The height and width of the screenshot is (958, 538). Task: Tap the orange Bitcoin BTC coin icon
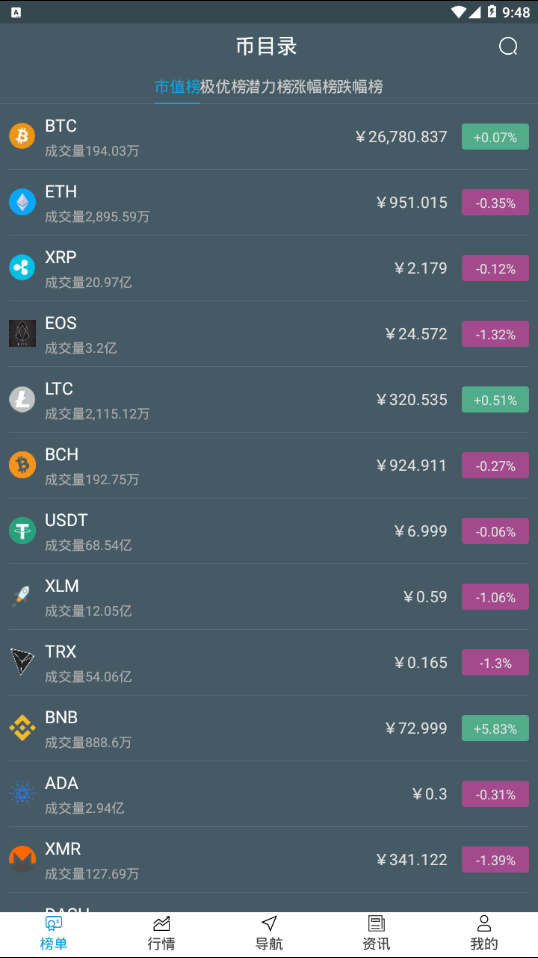click(x=22, y=136)
